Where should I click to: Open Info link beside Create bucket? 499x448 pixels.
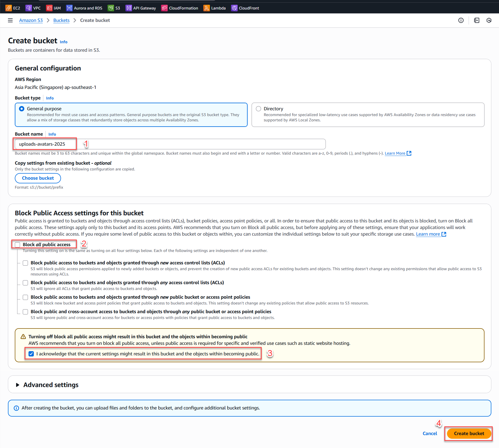[x=64, y=42]
